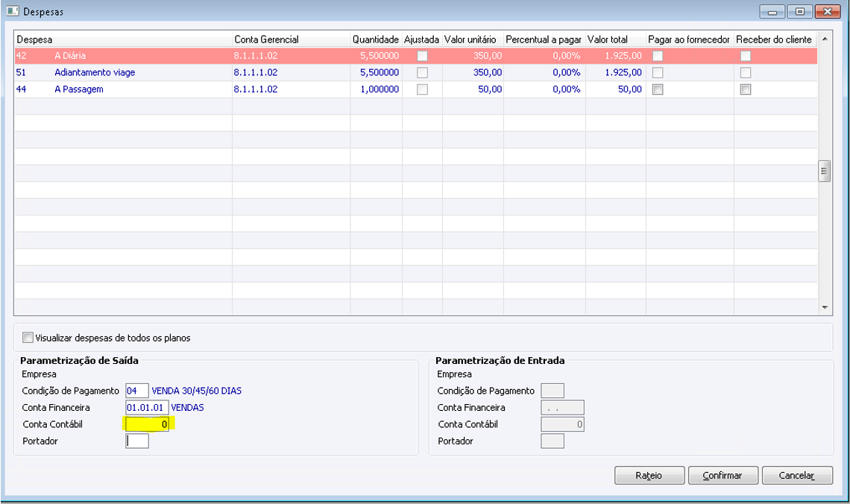Click Quantidade cell in Adiantamento viage row

click(x=377, y=72)
